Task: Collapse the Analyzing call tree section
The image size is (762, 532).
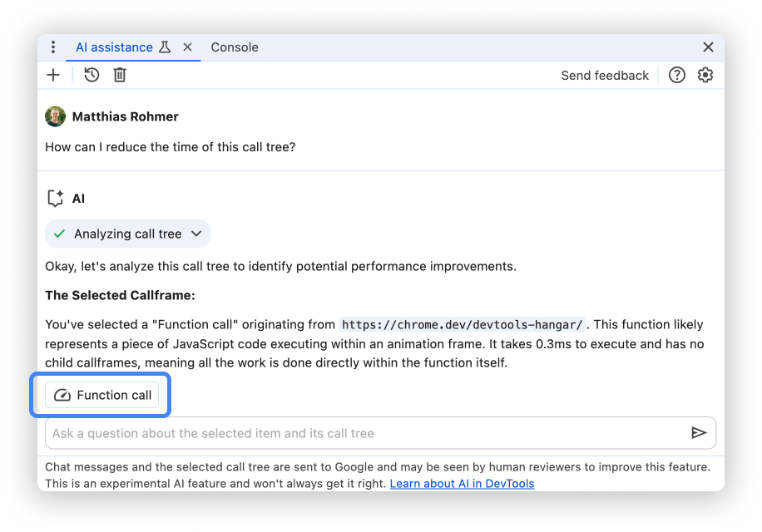Action: tap(197, 234)
